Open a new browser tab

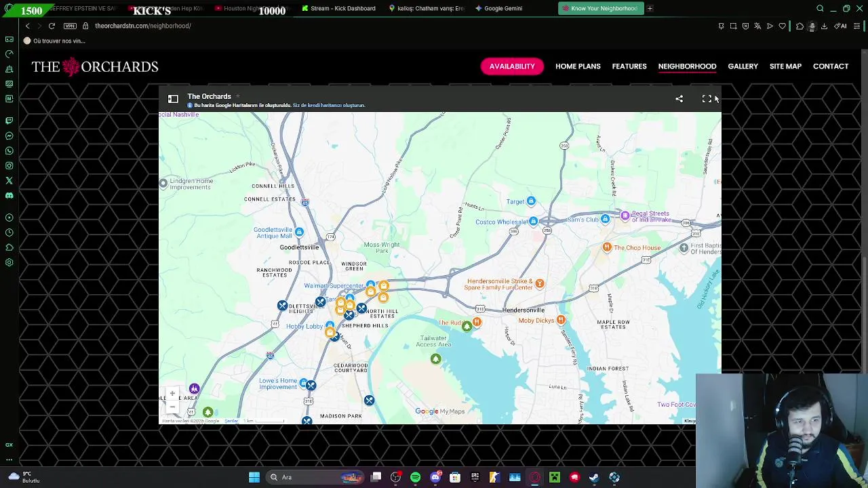click(650, 8)
